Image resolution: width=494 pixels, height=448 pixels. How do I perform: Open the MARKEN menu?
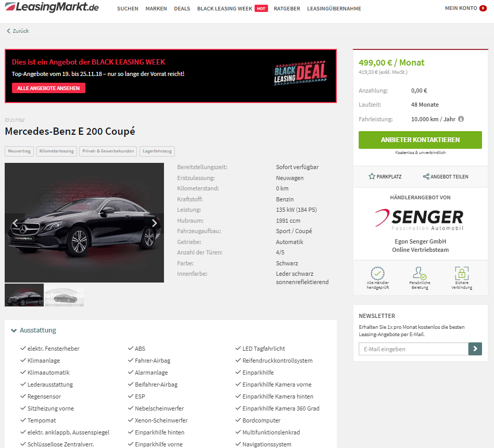156,8
